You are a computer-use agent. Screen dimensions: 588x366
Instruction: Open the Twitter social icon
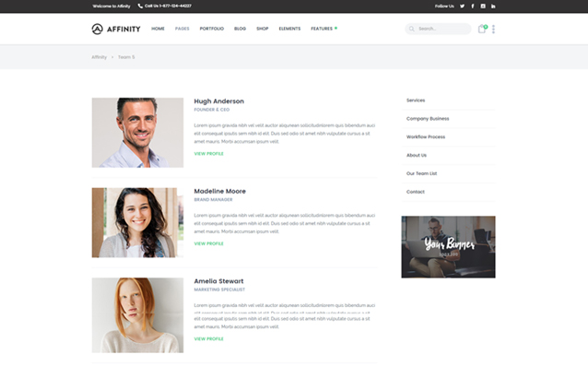[462, 6]
